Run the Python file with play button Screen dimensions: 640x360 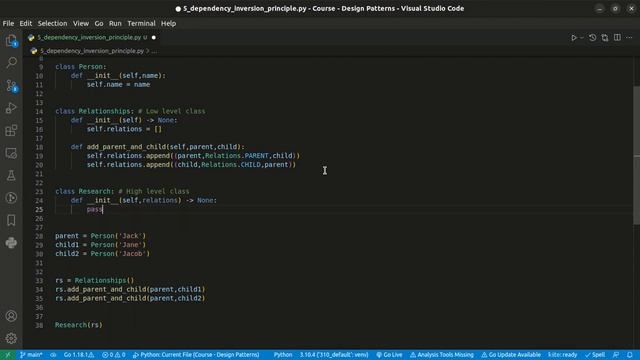573,38
